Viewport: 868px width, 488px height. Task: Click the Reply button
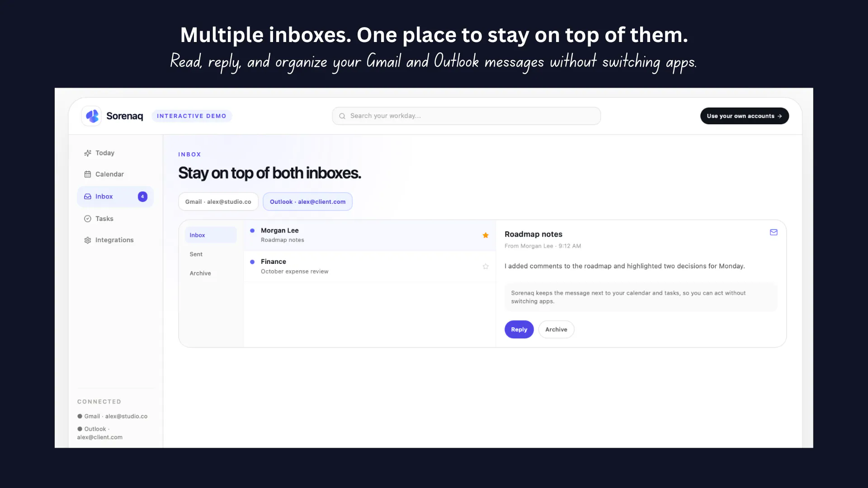click(519, 329)
